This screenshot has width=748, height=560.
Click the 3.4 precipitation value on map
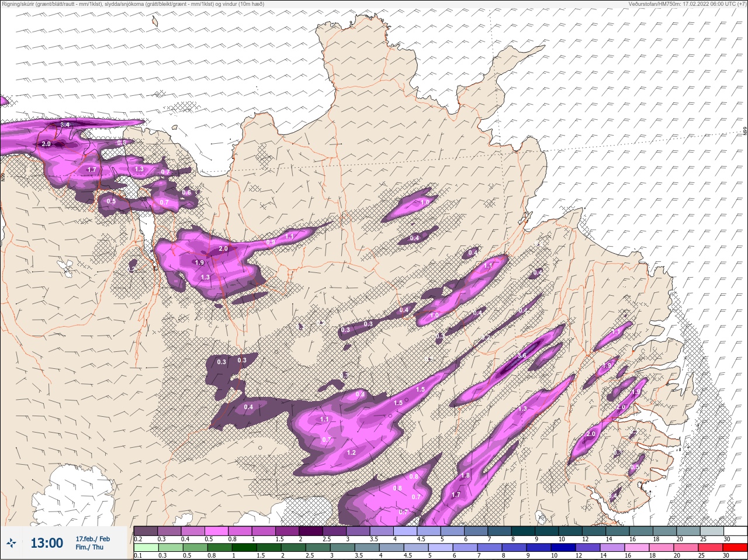tap(64, 125)
